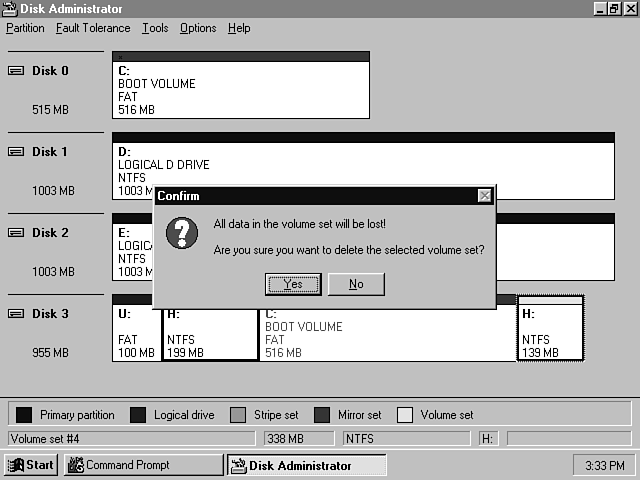This screenshot has height=480, width=640.
Task: Open the Help menu
Action: pos(239,28)
